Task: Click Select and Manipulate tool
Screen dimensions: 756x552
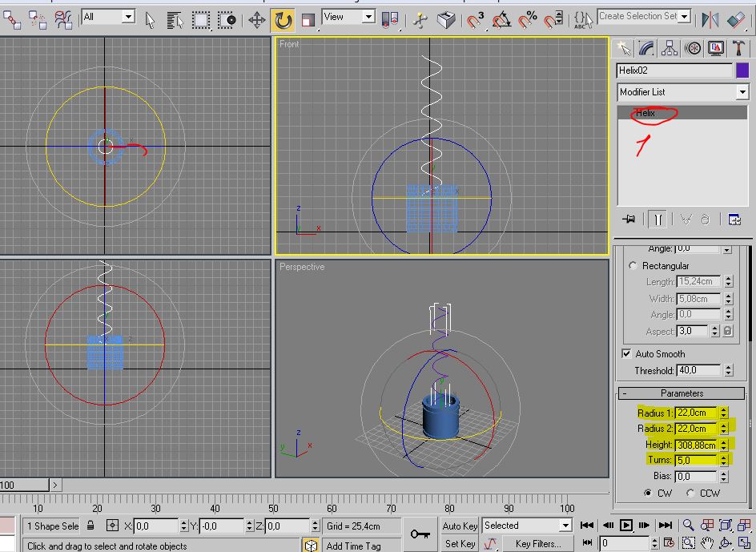Action: 420,20
